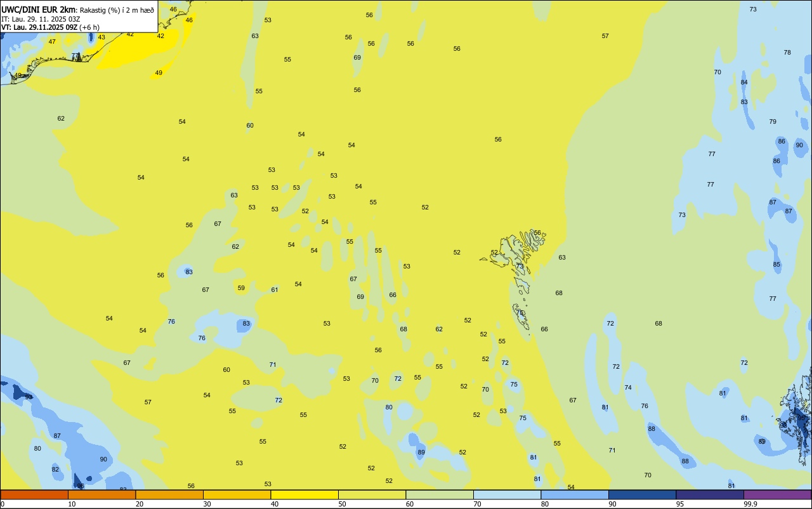Click the humidity value 59 on the map
The image size is (812, 509).
coord(241,288)
